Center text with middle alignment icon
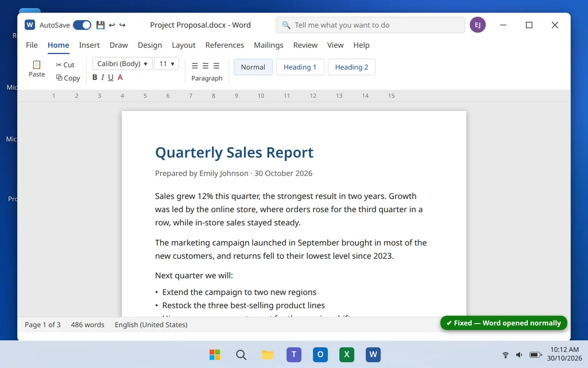The image size is (588, 368). pyautogui.click(x=206, y=66)
